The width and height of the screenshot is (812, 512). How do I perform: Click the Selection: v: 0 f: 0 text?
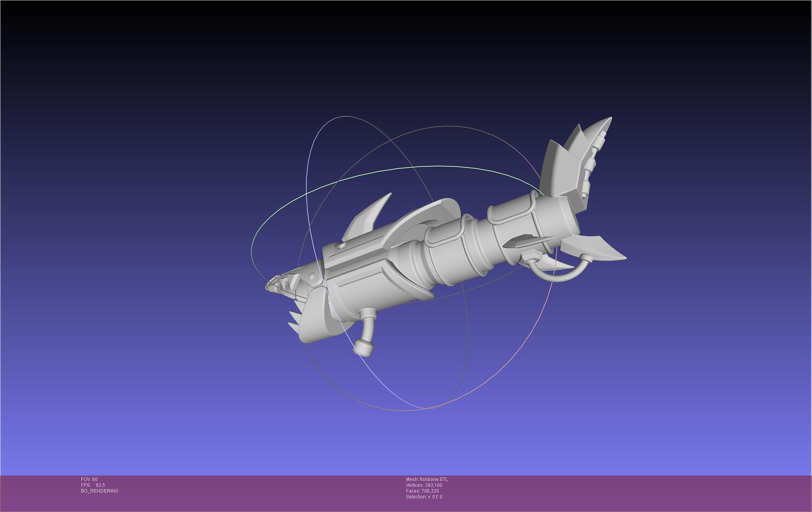click(424, 497)
